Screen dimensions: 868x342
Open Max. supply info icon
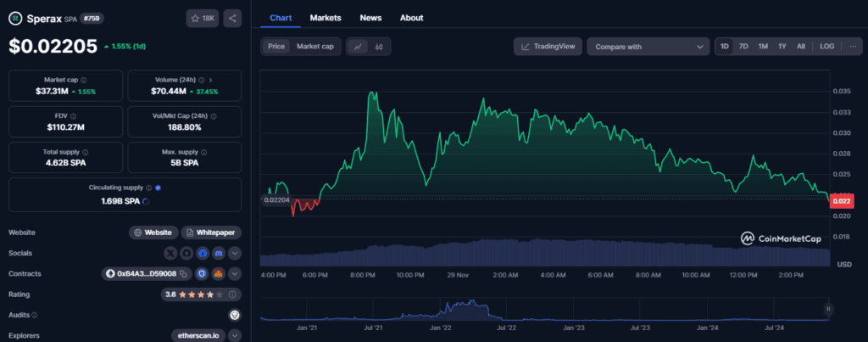tap(204, 152)
